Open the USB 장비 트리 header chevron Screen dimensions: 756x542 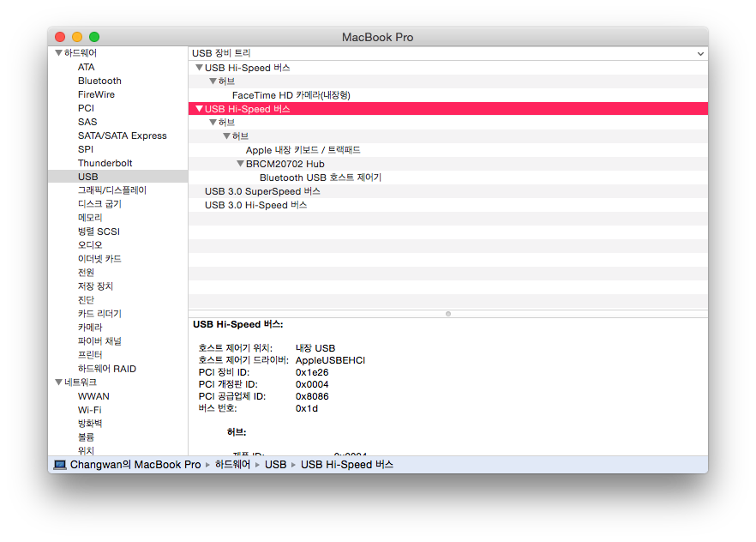pos(700,53)
